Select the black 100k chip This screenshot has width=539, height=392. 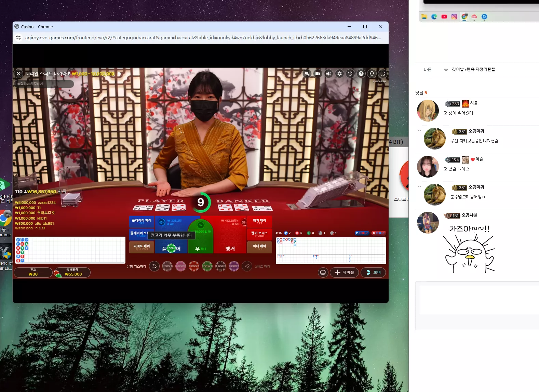pos(220,266)
